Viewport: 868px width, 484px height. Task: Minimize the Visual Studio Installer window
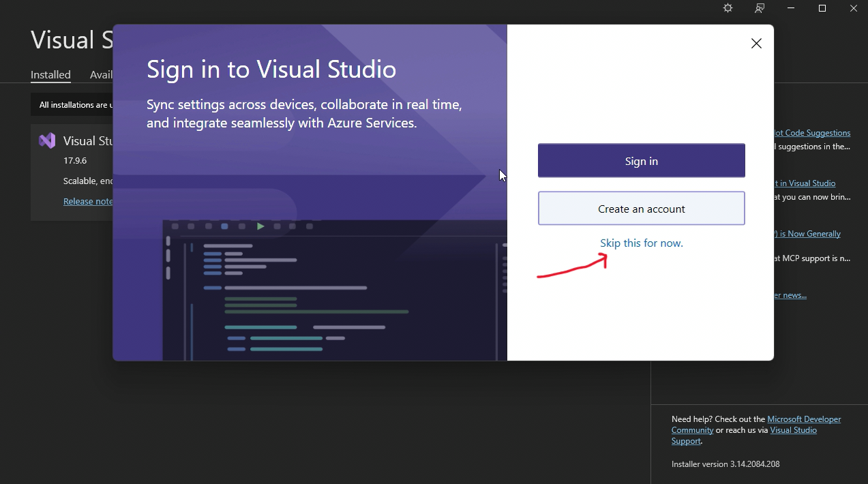coord(791,8)
